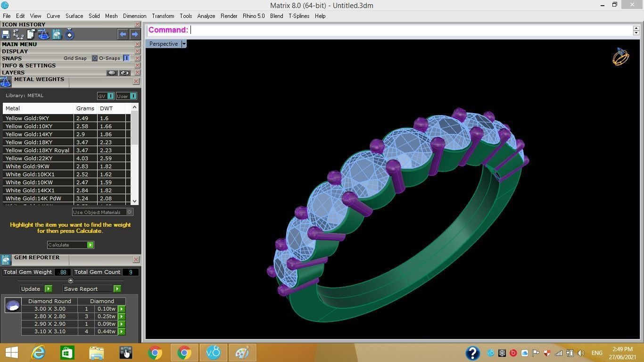Expand the Layers panel header
The height and width of the screenshot is (362, 644).
click(13, 73)
